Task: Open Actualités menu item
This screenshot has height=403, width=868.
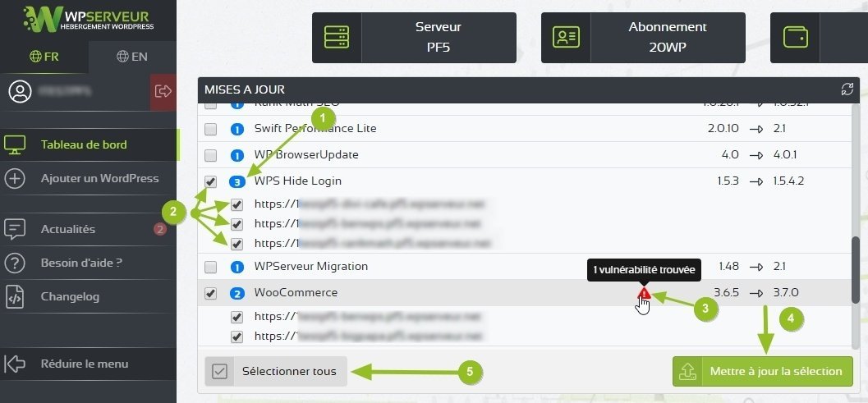Action: click(x=88, y=229)
